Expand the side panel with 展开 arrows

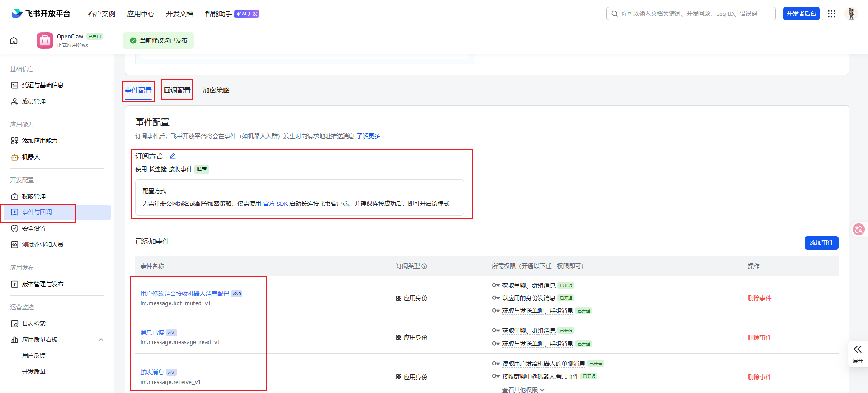[x=858, y=354]
